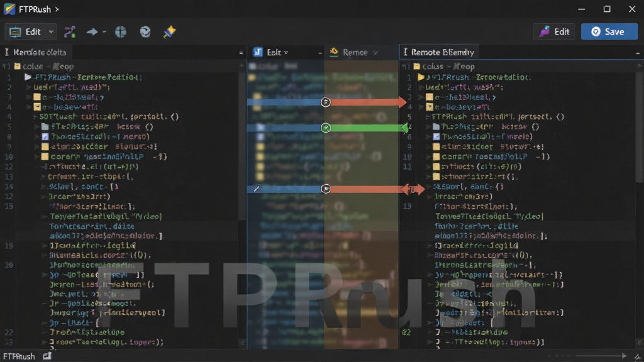Click the corner icon at the status bar's right end

[x=638, y=357]
